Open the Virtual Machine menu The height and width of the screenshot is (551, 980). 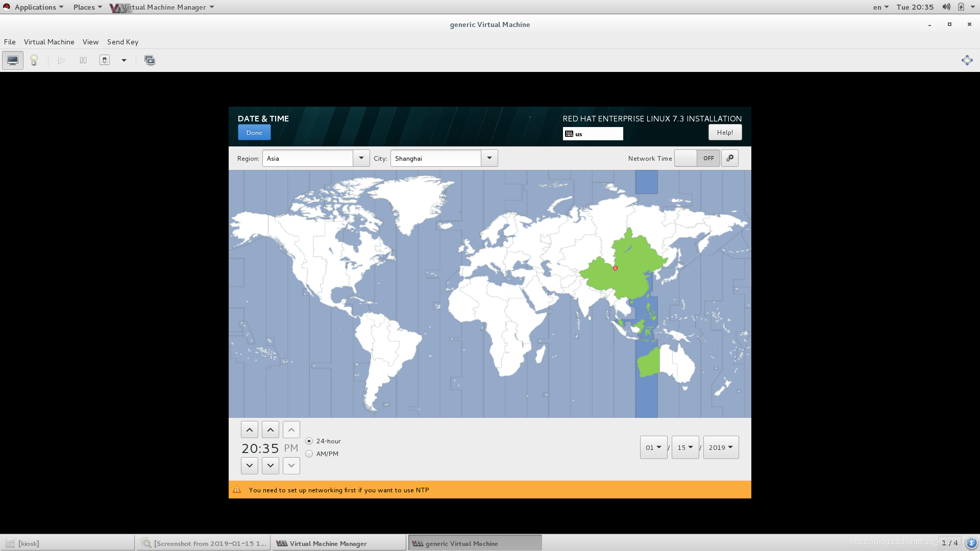click(x=48, y=42)
